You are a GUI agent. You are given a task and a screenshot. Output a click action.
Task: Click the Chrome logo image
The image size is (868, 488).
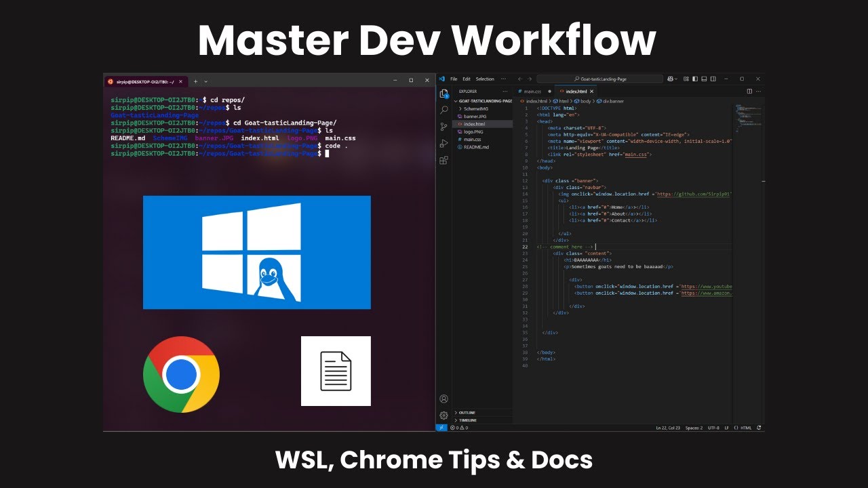click(x=181, y=374)
